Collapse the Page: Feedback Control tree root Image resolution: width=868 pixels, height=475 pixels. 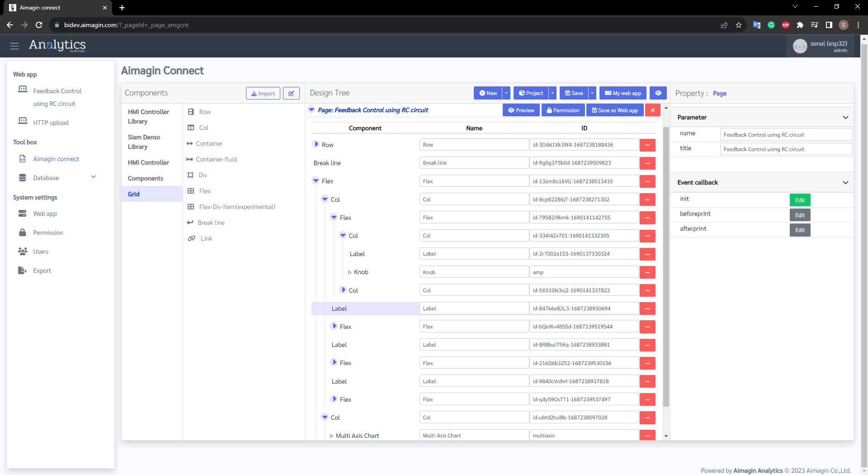(311, 109)
